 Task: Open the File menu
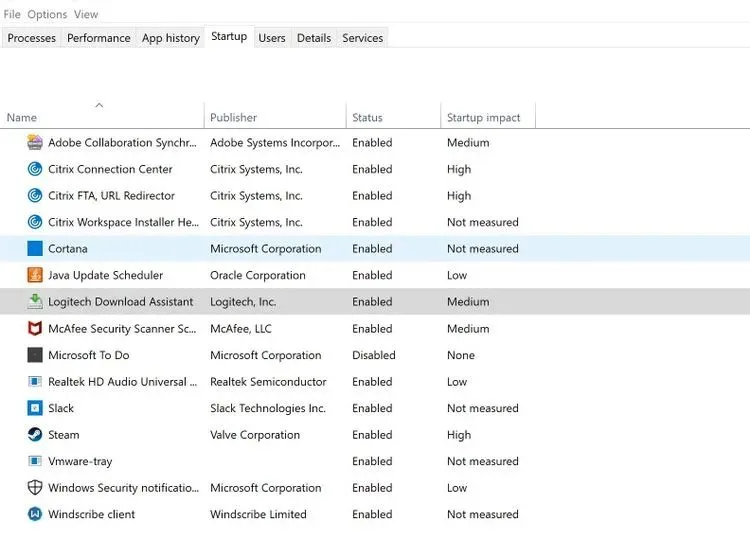12,14
